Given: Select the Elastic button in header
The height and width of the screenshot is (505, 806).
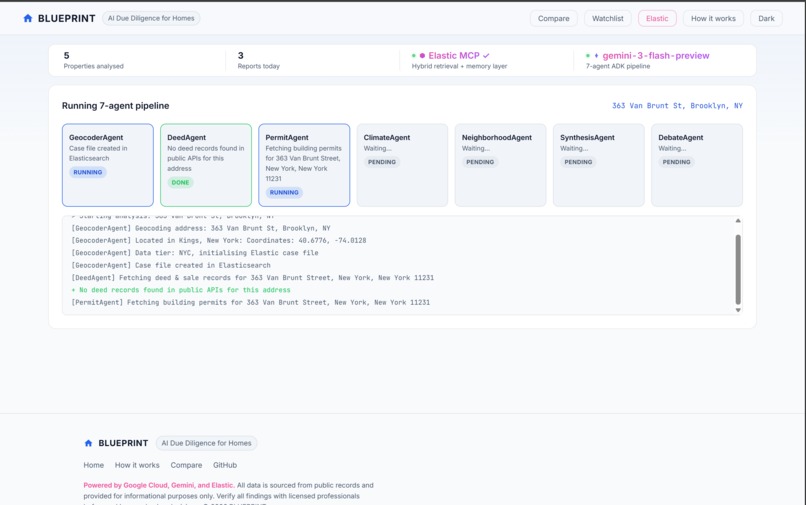Looking at the screenshot, I should [x=657, y=19].
